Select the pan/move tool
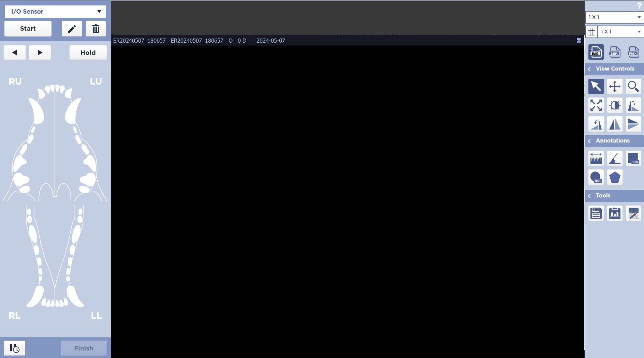The width and height of the screenshot is (644, 358). tap(615, 86)
